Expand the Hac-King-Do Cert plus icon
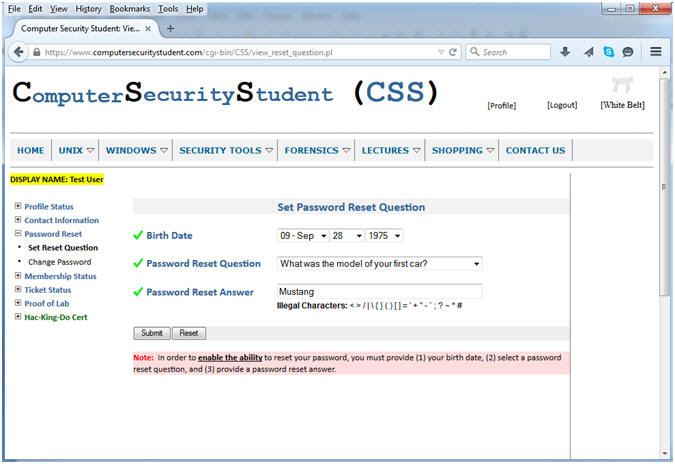Viewport: 675px width, 464px height. 18,317
